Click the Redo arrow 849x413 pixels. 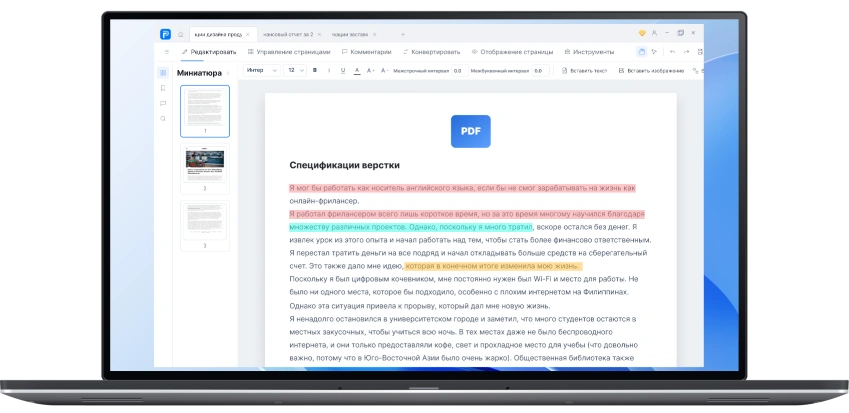[686, 52]
